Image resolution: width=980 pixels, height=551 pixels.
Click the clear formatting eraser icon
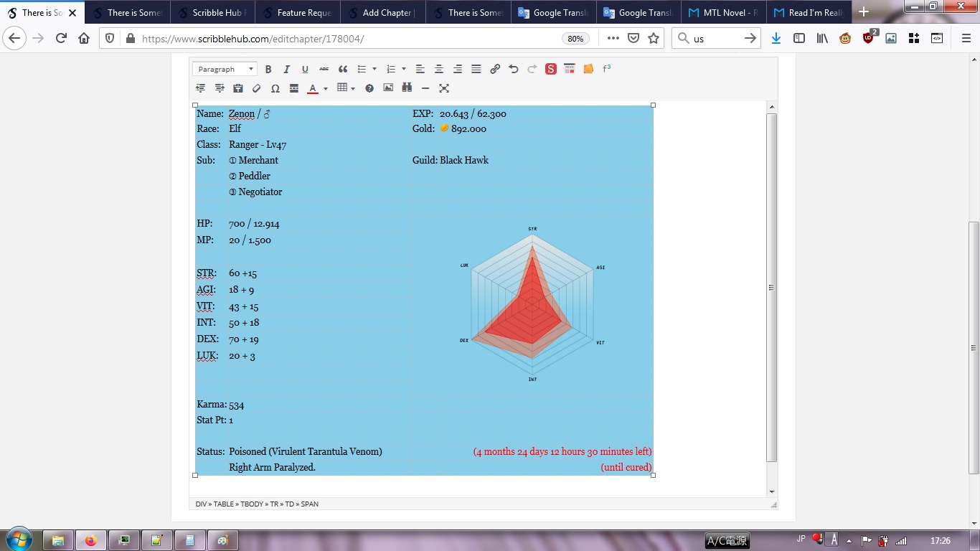pos(257,88)
